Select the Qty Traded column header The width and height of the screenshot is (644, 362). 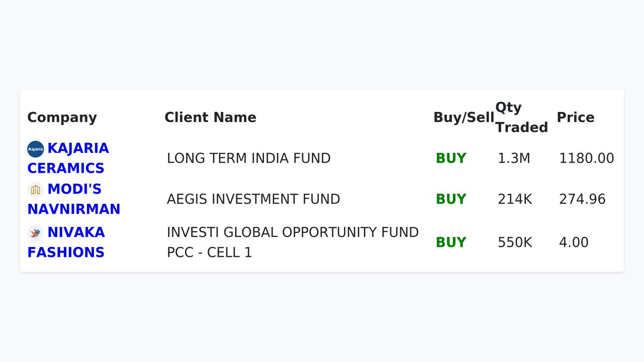point(522,117)
